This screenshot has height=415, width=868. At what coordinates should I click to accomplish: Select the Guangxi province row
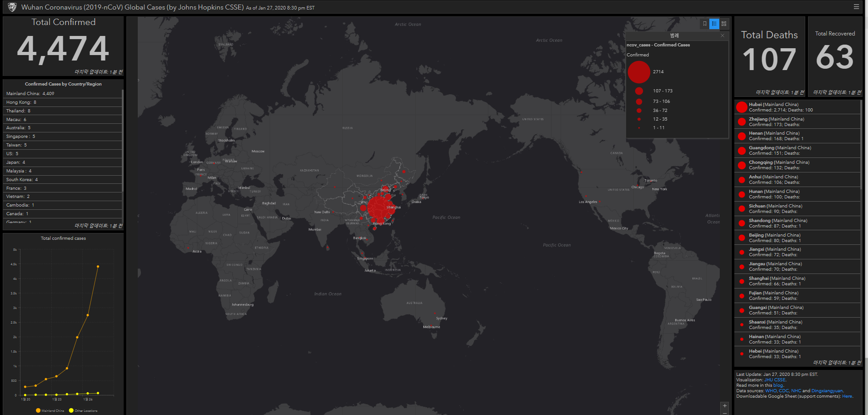(x=797, y=310)
